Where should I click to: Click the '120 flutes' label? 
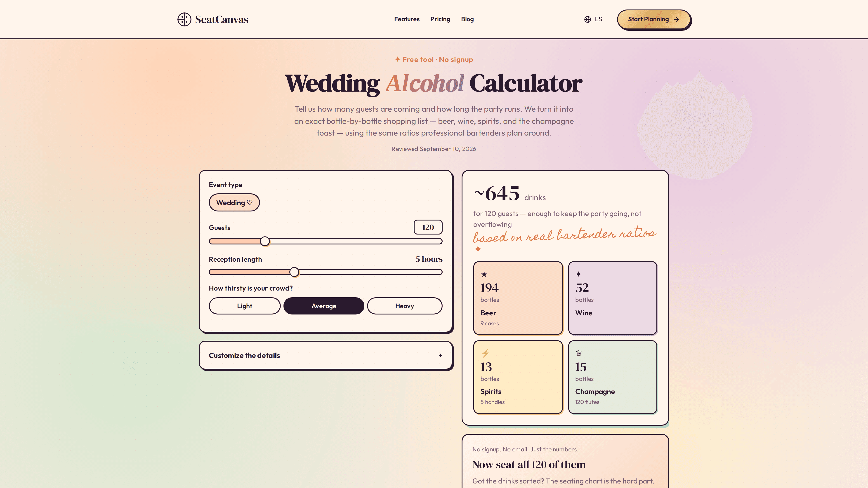(587, 402)
